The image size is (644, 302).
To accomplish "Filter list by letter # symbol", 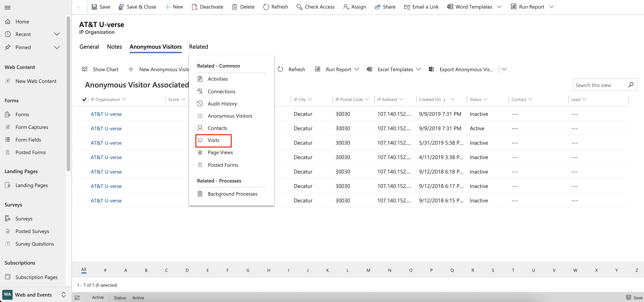I will click(x=105, y=270).
